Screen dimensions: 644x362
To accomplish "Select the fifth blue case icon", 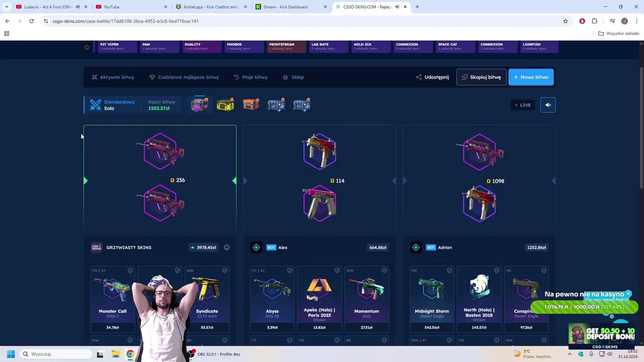I will coord(302,105).
